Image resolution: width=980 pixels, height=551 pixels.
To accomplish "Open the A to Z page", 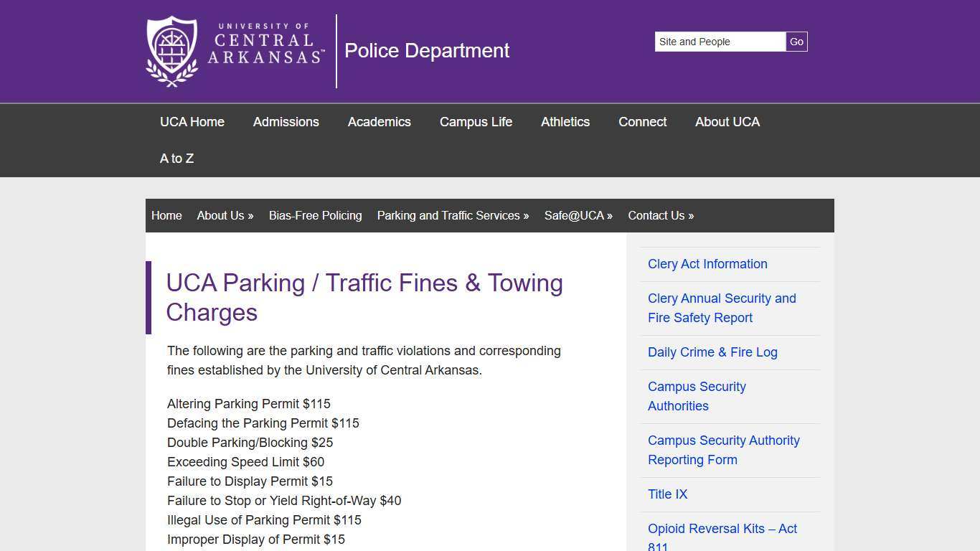I will coord(176,159).
